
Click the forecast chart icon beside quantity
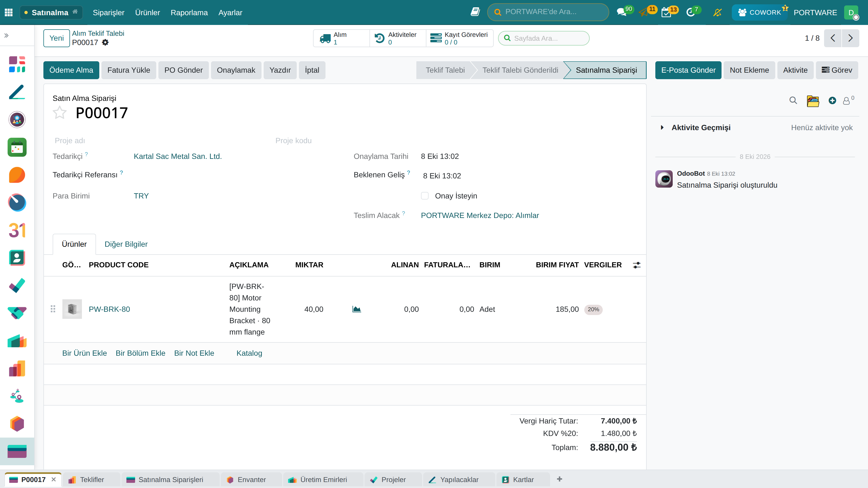(x=356, y=309)
